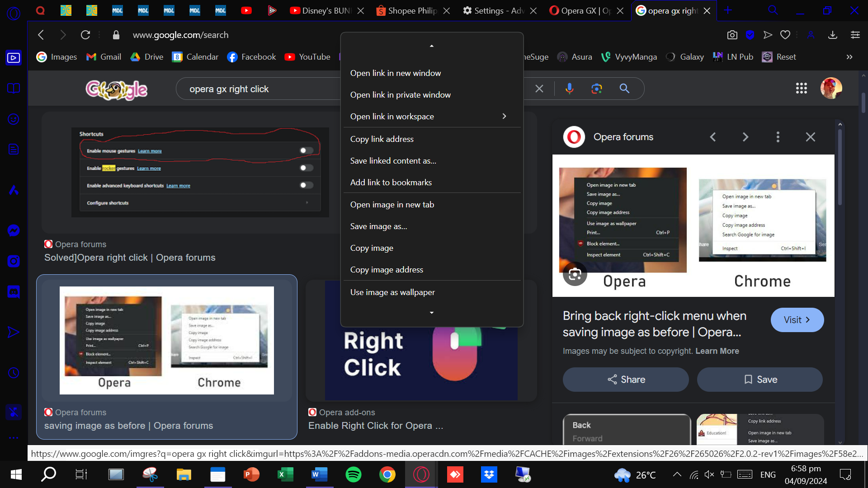Click the Share button
The width and height of the screenshot is (868, 488).
pyautogui.click(x=626, y=380)
